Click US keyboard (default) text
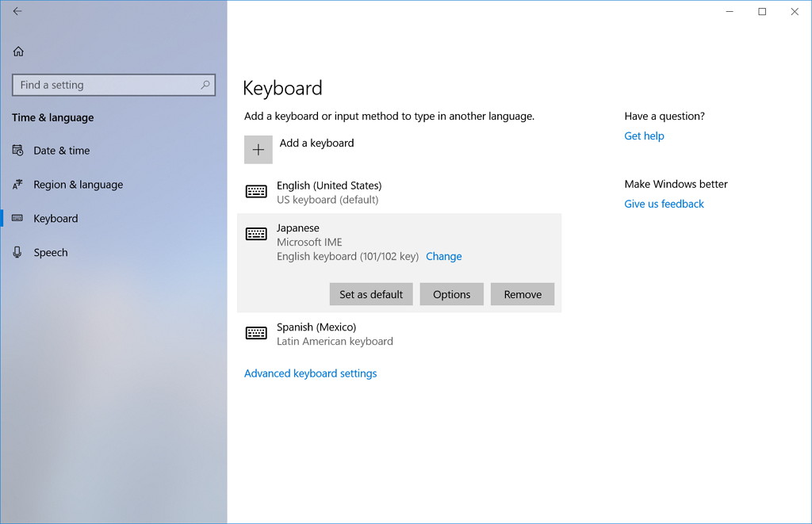The image size is (812, 524). 327,200
